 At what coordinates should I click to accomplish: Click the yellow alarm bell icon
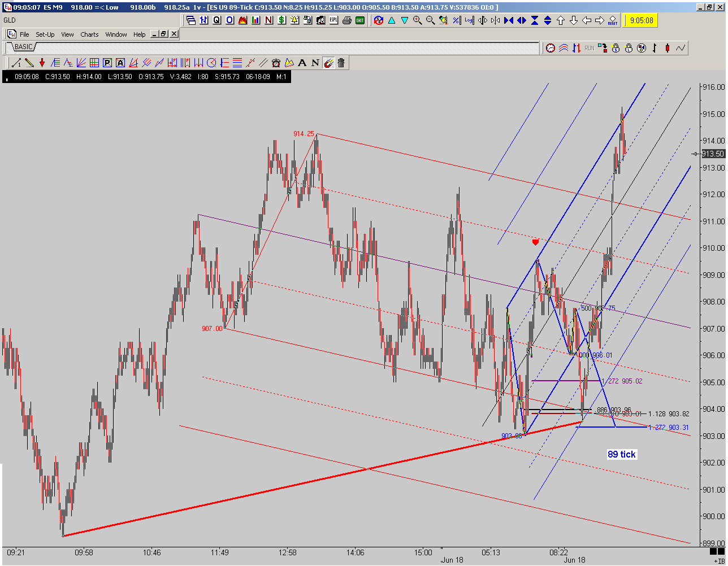(294, 20)
